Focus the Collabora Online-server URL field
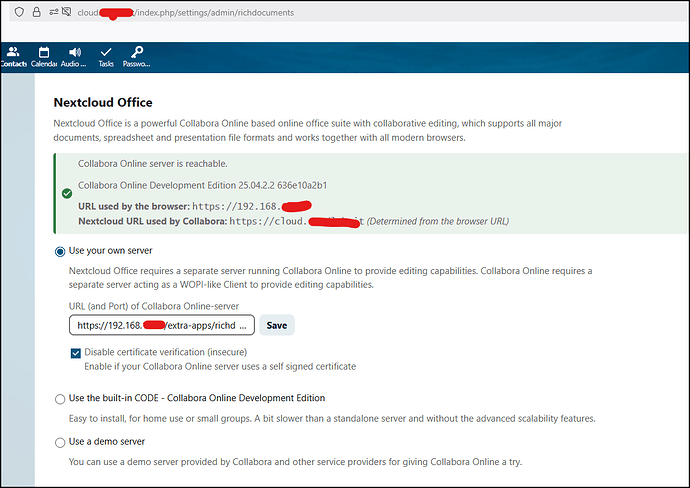Viewport: 690px width, 488px height. pyautogui.click(x=162, y=325)
